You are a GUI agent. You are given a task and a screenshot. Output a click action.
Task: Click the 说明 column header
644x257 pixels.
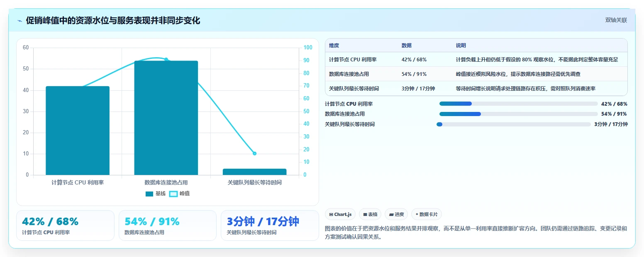point(461,46)
